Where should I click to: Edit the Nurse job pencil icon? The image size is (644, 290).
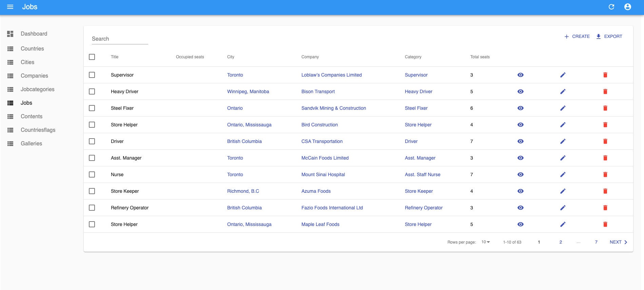[x=563, y=174]
